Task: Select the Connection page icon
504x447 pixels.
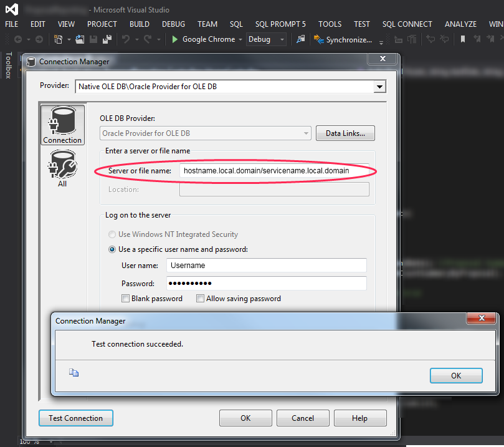Action: point(62,124)
